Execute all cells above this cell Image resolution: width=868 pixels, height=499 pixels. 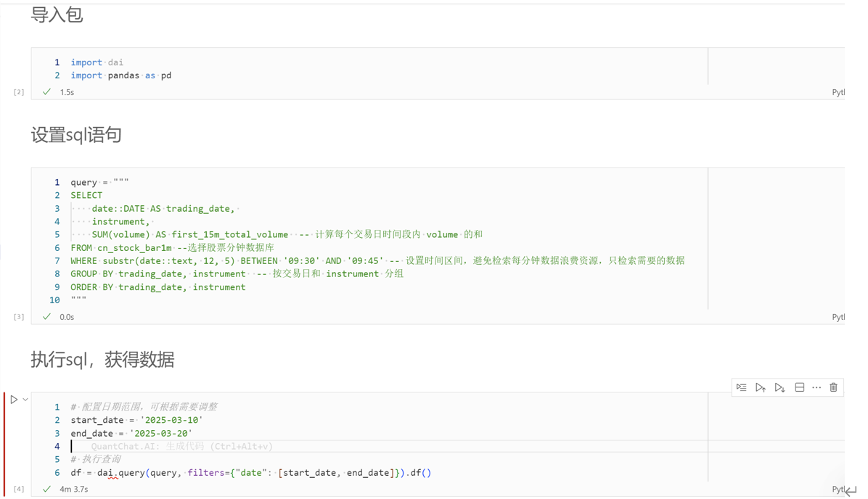pyautogui.click(x=760, y=387)
